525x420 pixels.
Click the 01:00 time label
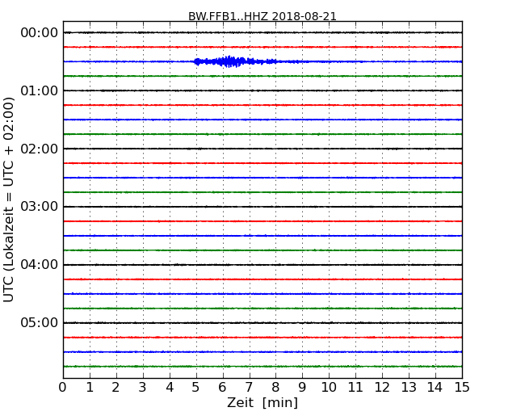pos(40,90)
